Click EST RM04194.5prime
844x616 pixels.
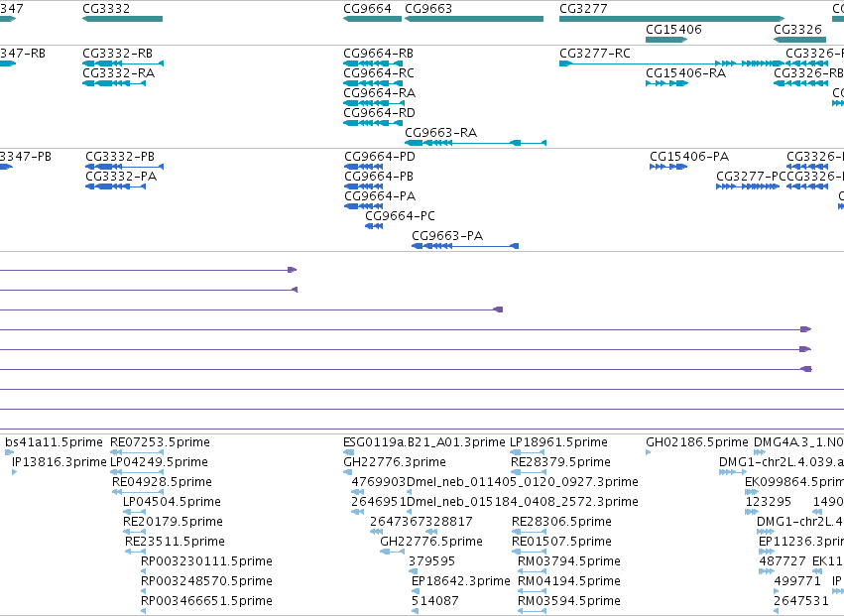point(532,591)
